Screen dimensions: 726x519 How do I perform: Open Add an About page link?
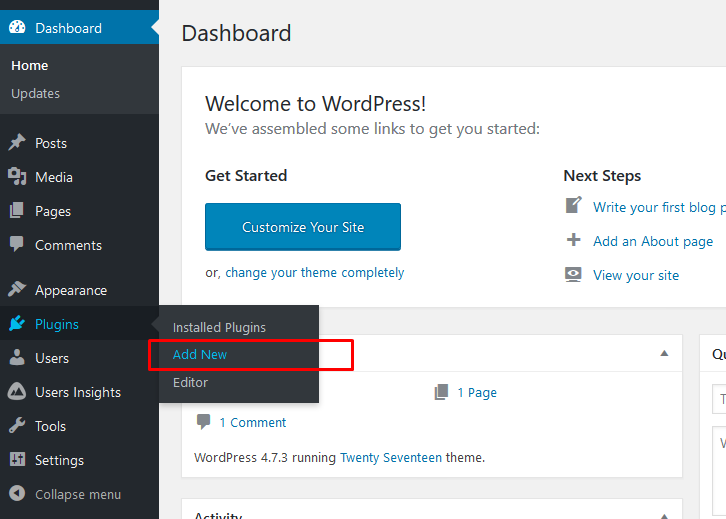tap(653, 241)
